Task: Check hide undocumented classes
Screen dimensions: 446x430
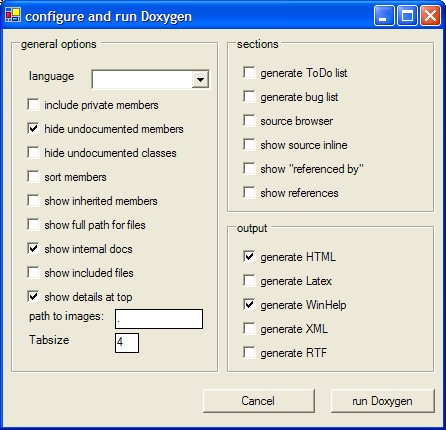Action: pos(34,153)
